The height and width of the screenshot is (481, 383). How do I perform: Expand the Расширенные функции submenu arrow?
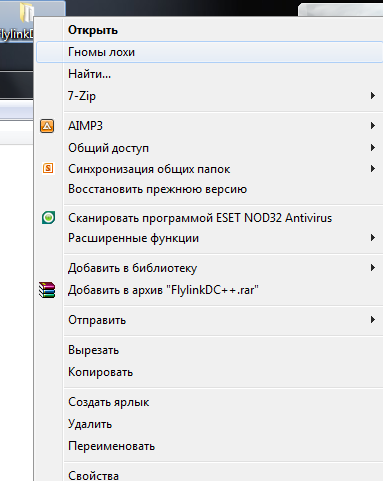373,238
